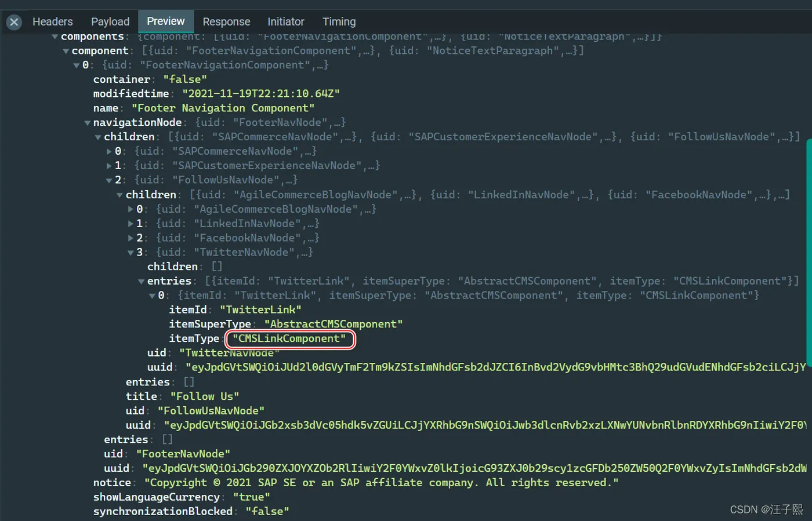Select the itemSuperType "AbstractCMSComponent" value
The height and width of the screenshot is (521, 812).
coord(333,324)
